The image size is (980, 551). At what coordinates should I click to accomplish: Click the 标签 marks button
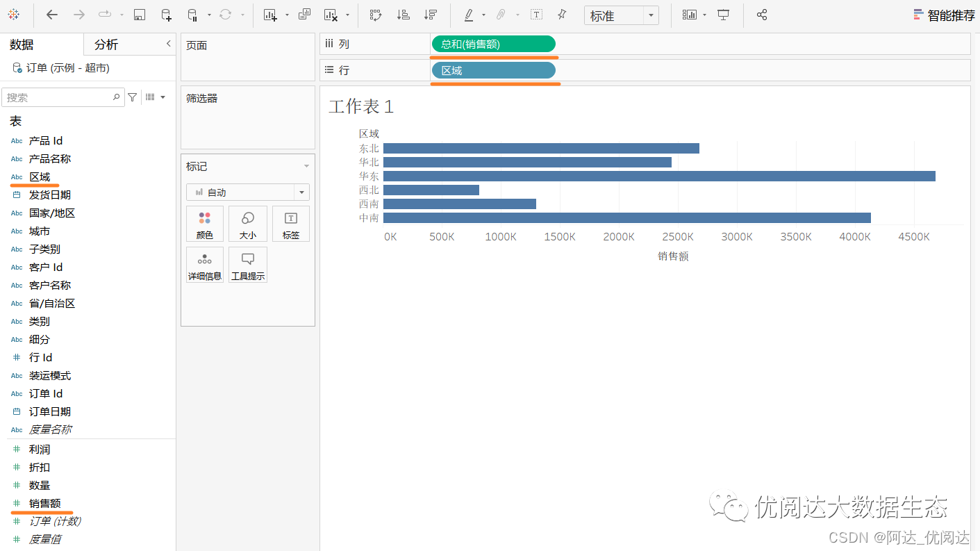click(291, 224)
